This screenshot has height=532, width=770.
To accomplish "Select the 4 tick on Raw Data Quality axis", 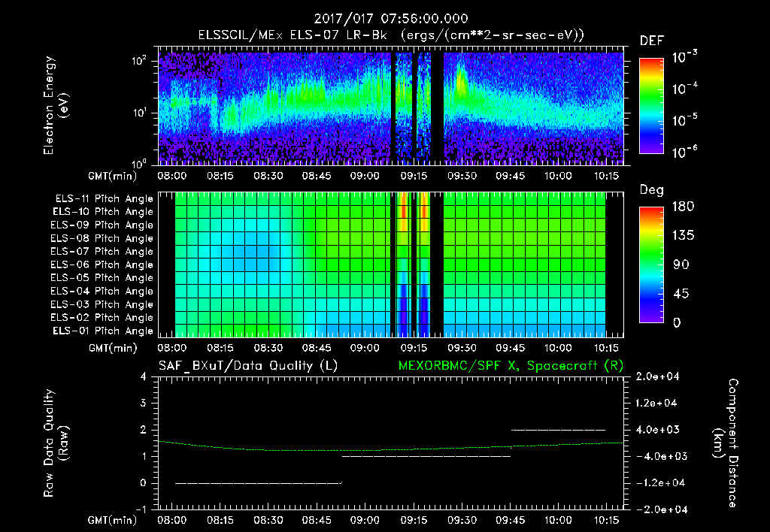I will (x=144, y=376).
